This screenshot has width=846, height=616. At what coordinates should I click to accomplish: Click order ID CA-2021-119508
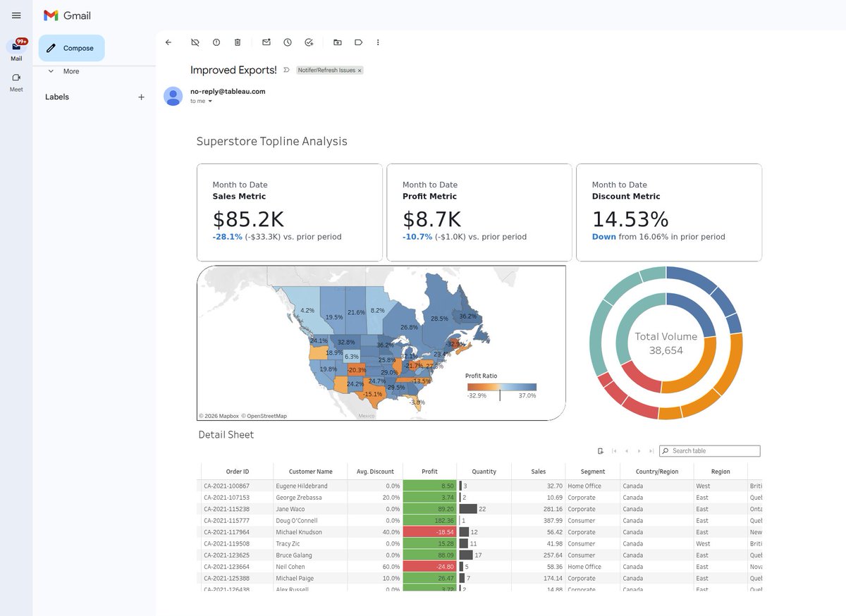pos(226,543)
